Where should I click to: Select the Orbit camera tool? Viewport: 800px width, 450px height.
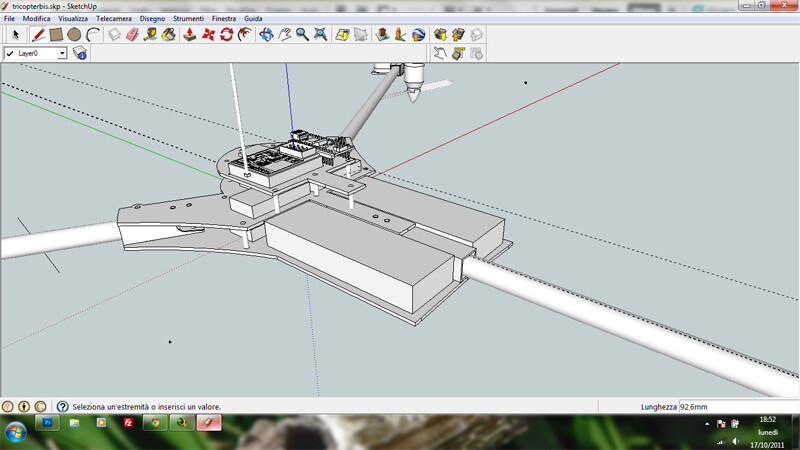[x=266, y=35]
